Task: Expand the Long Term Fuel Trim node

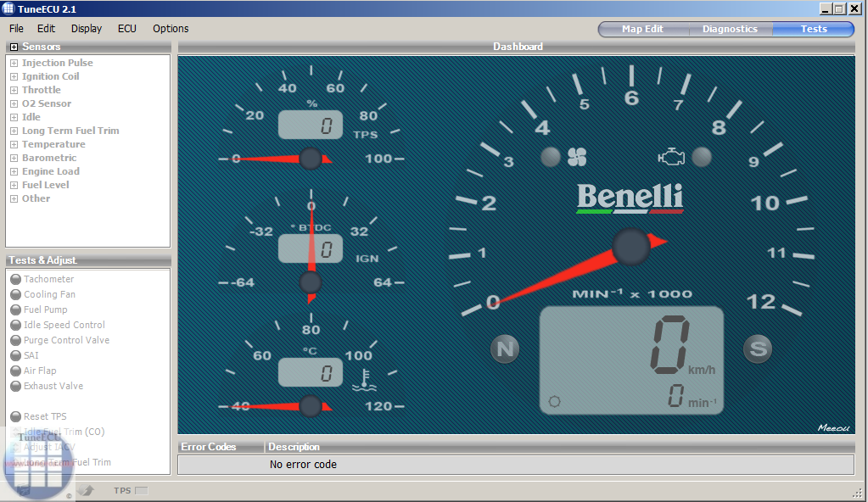Action: (x=14, y=131)
